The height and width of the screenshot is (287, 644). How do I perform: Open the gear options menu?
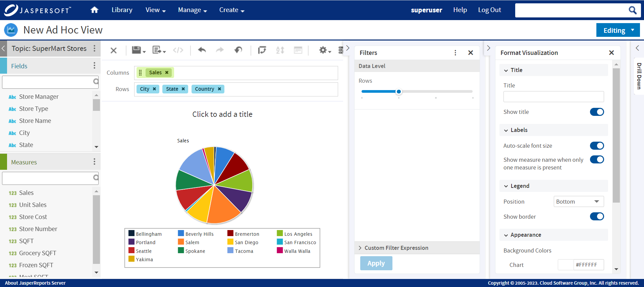(325, 50)
